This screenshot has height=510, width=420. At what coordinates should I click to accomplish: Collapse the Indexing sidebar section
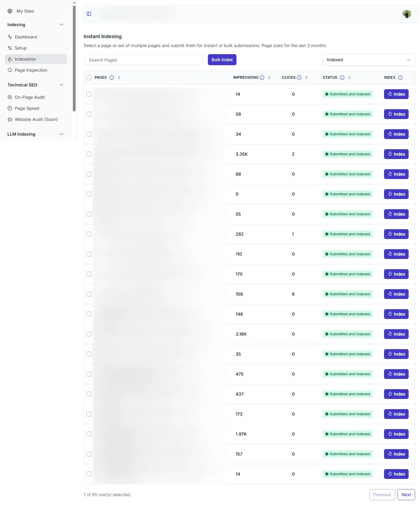61,25
